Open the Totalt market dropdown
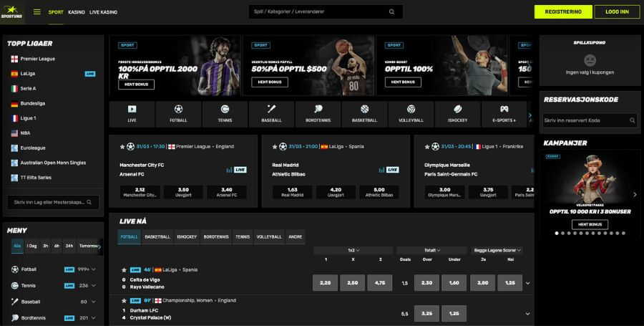The height and width of the screenshot is (326, 644). (431, 250)
